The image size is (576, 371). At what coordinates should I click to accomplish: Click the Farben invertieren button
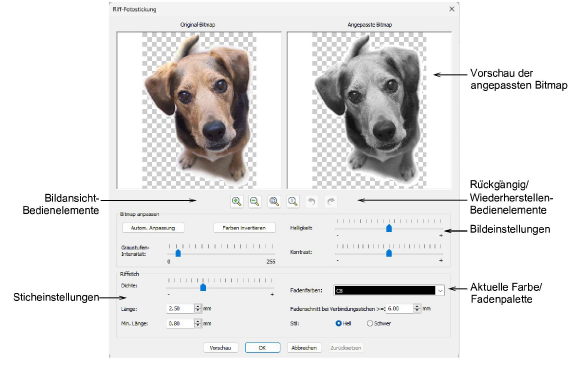[244, 228]
